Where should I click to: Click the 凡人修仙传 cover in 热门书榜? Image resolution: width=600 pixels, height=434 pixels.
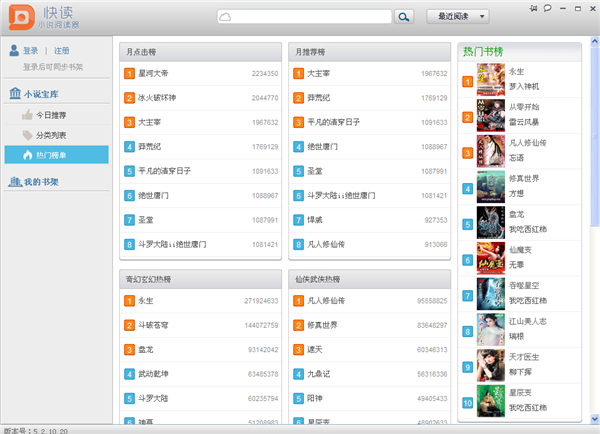[491, 151]
